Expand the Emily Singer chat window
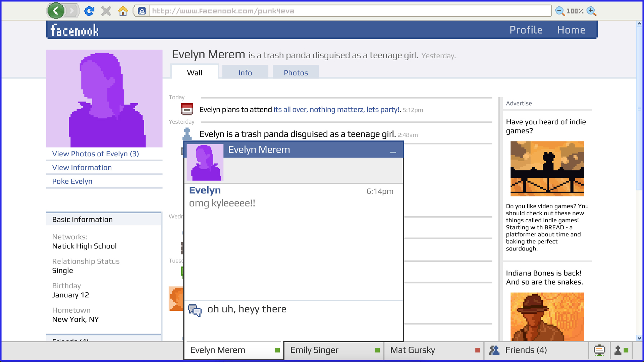The image size is (644, 362). 333,349
